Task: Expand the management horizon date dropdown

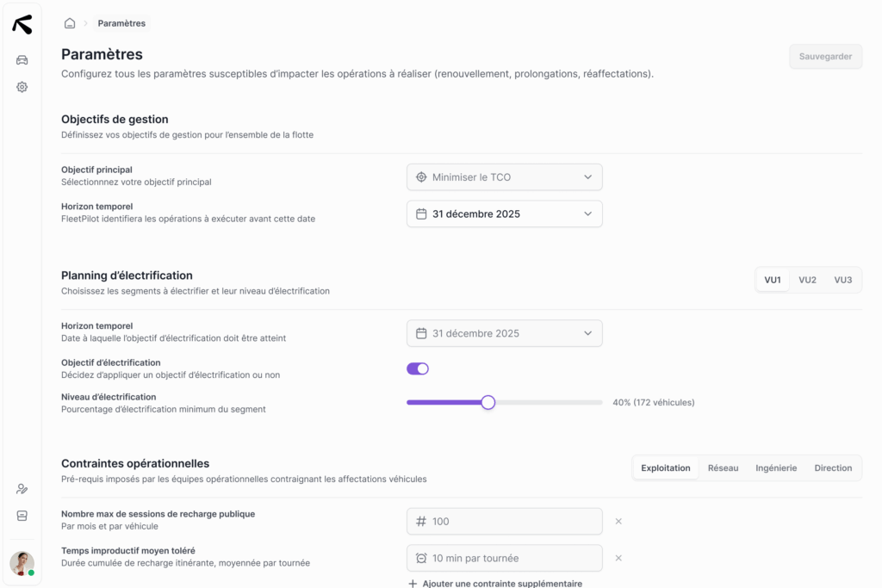Action: coord(504,214)
